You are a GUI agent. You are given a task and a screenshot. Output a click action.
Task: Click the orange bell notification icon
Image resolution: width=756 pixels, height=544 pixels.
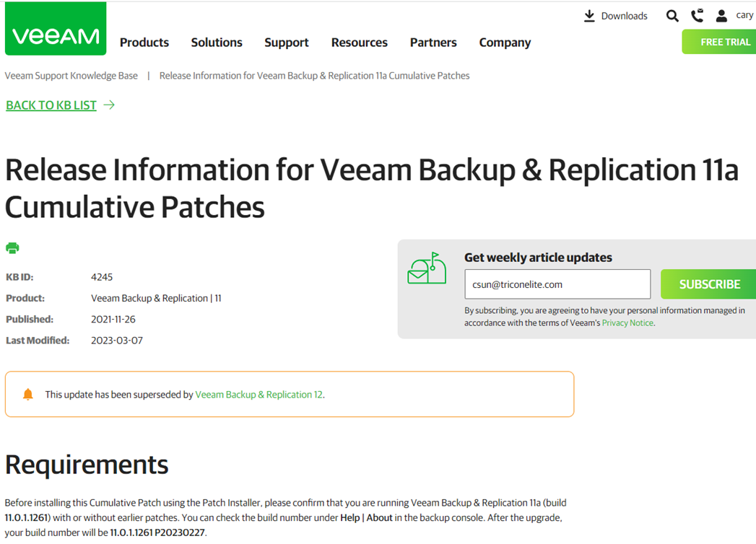28,395
